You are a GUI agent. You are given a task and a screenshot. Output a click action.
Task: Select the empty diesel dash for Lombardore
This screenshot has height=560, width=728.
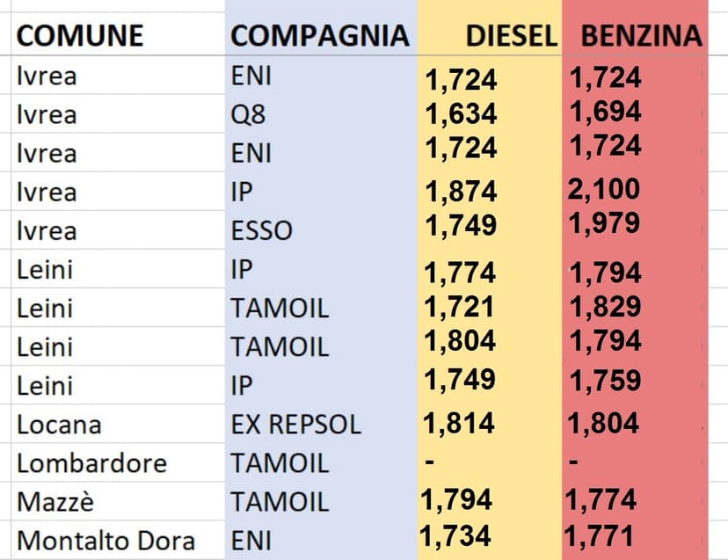(x=431, y=462)
